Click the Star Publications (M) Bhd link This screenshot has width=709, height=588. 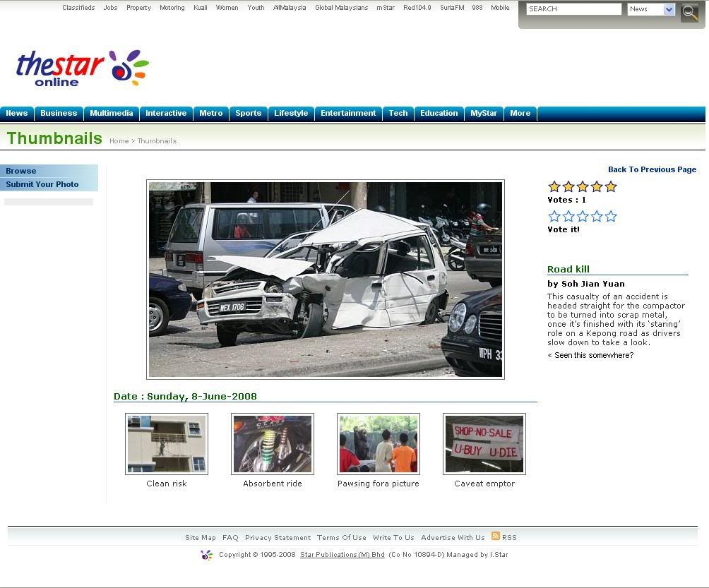pyautogui.click(x=342, y=555)
